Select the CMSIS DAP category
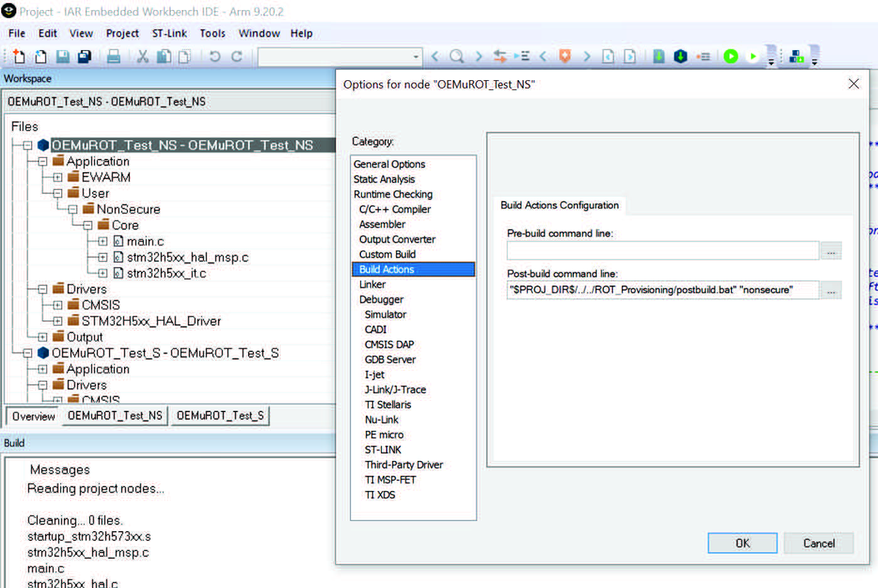 389,344
